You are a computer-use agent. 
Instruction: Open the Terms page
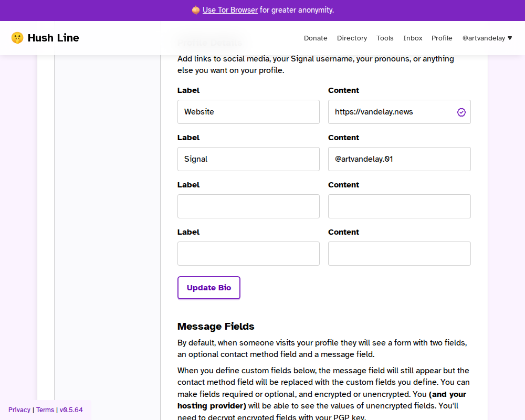[x=45, y=409]
